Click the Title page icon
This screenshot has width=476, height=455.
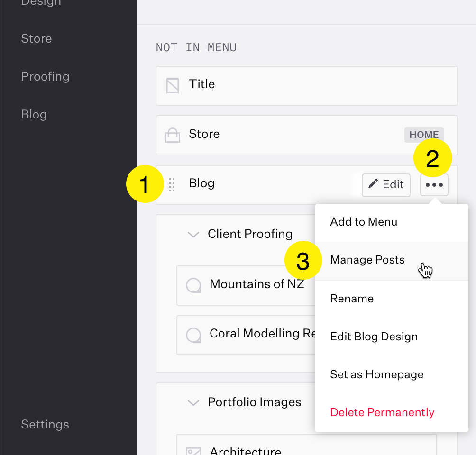(x=173, y=86)
